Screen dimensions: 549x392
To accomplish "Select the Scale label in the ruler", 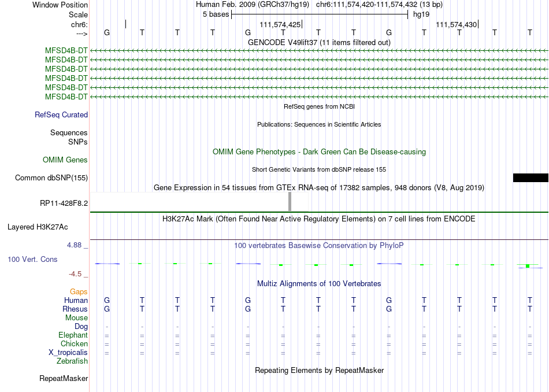I will coord(78,14).
